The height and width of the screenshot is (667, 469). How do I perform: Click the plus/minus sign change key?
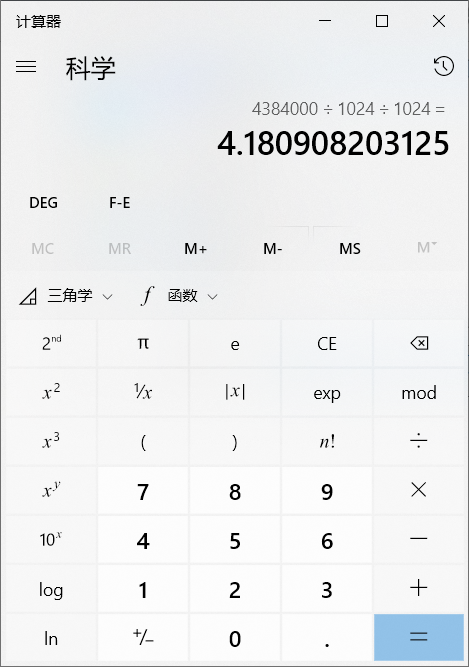pos(143,637)
